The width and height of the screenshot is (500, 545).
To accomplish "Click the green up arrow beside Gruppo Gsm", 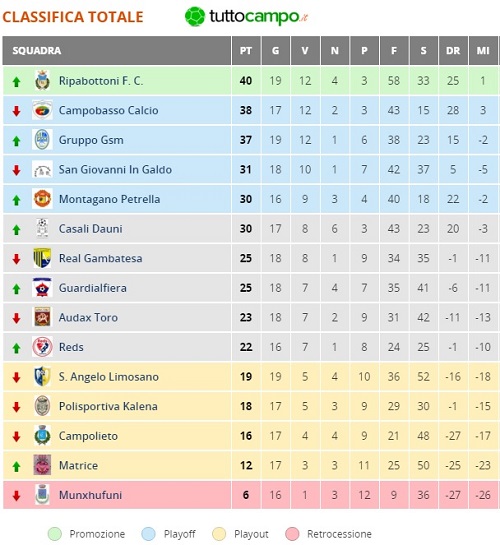I will [16, 141].
